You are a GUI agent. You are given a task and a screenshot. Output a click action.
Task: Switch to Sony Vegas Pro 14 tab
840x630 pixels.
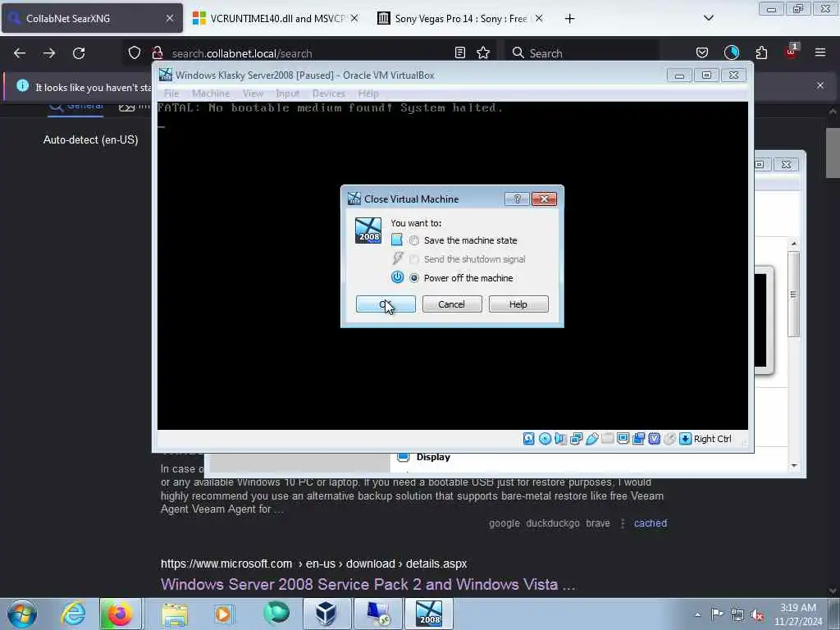461,18
